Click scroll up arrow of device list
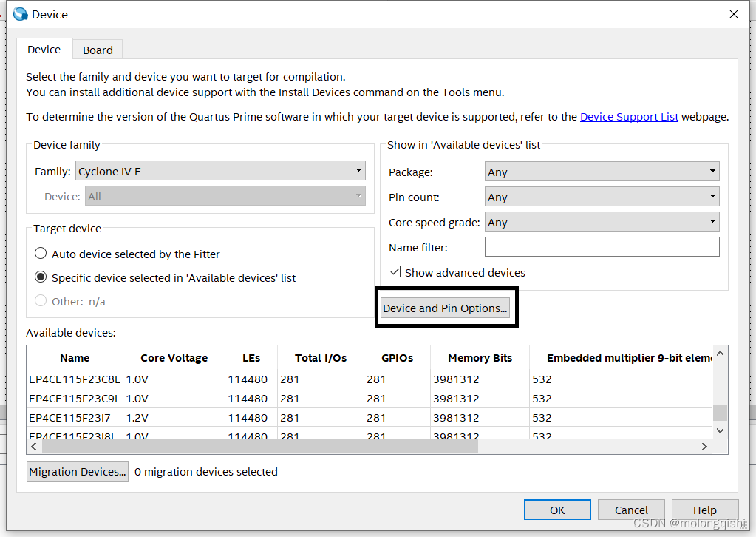The width and height of the screenshot is (756, 537). [x=720, y=354]
